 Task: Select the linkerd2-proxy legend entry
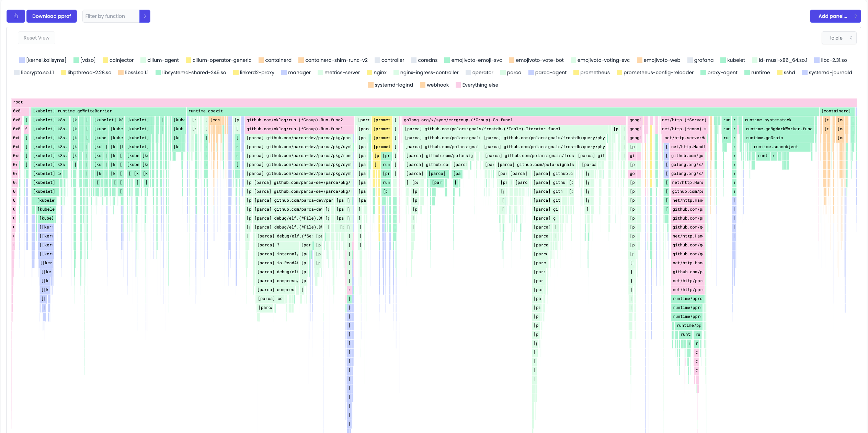click(x=254, y=73)
